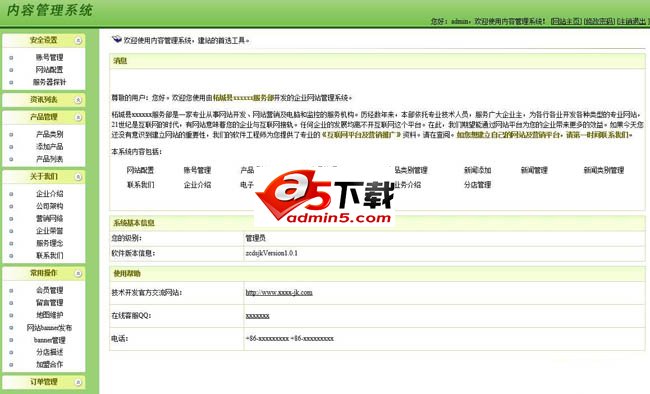Open 账号管理 in the sidebar
This screenshot has height=394, width=650.
pos(49,58)
